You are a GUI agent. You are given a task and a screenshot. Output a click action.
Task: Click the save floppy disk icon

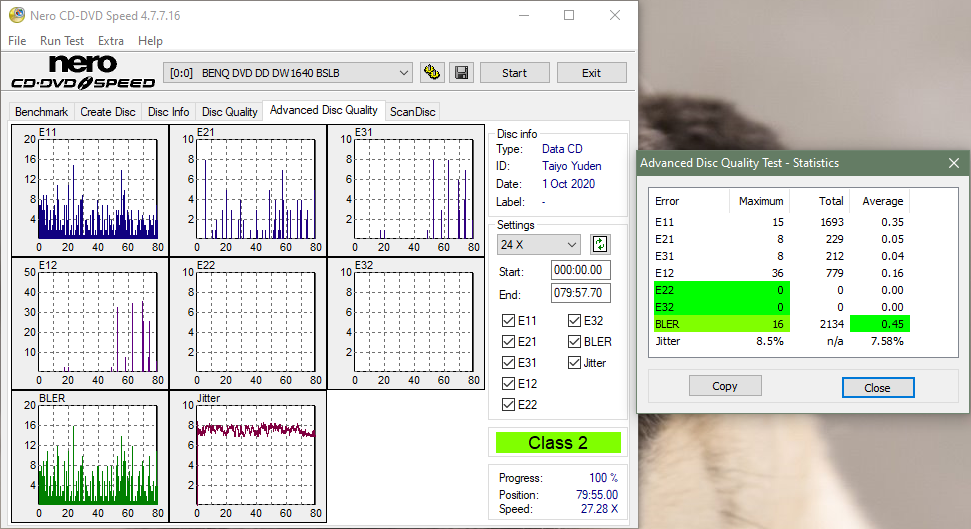tap(461, 72)
